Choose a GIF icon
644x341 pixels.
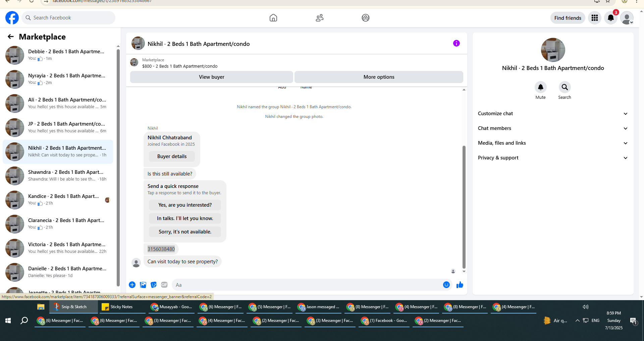[x=164, y=285]
